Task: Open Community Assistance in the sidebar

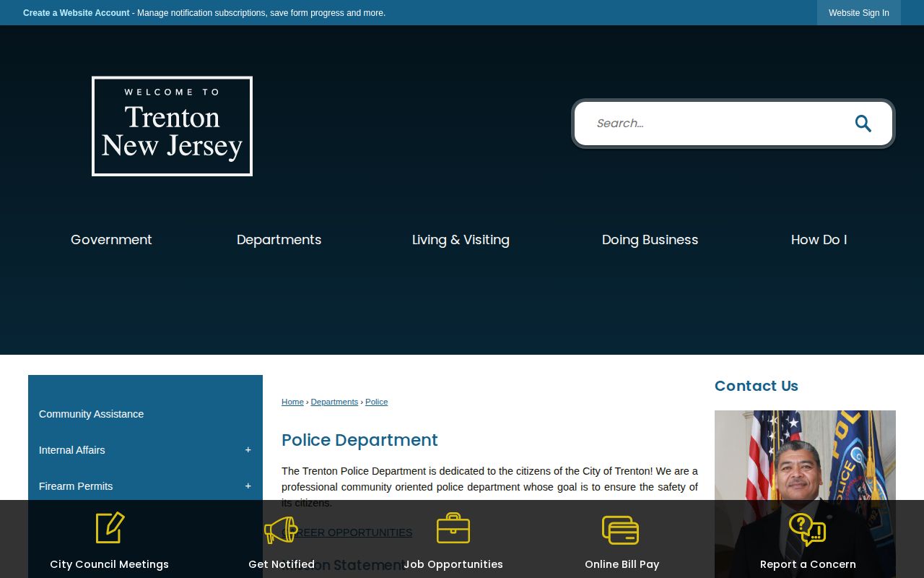Action: point(92,414)
